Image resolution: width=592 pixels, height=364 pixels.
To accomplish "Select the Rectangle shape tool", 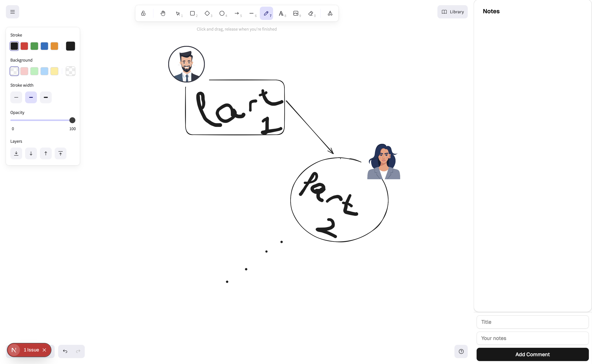I will click(192, 13).
